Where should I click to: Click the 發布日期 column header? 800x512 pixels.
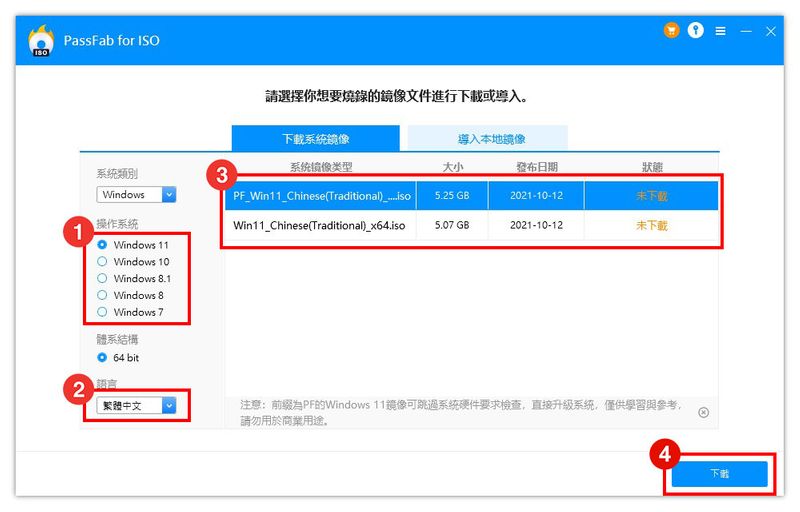pyautogui.click(x=537, y=167)
